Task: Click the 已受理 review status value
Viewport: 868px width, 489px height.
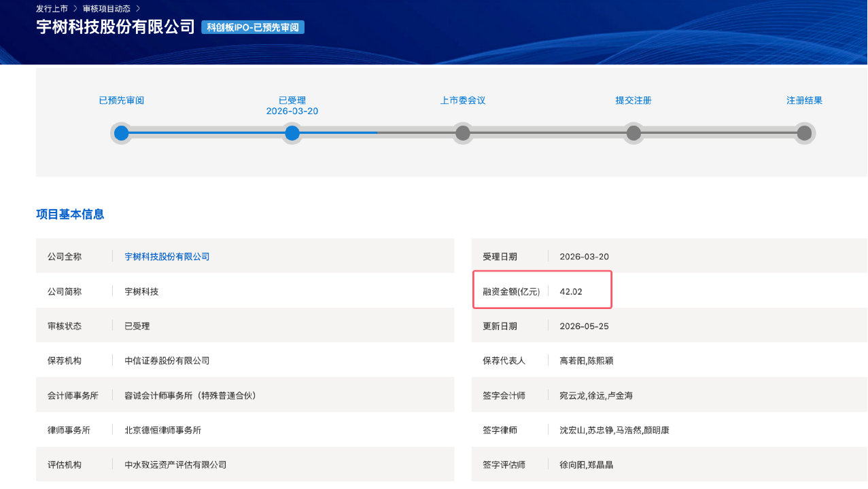Action: tap(137, 326)
